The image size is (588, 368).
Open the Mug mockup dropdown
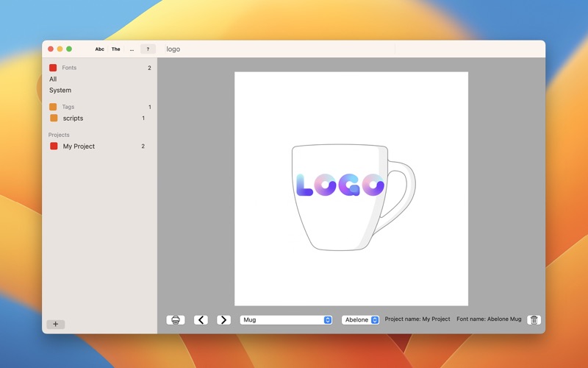pyautogui.click(x=287, y=320)
